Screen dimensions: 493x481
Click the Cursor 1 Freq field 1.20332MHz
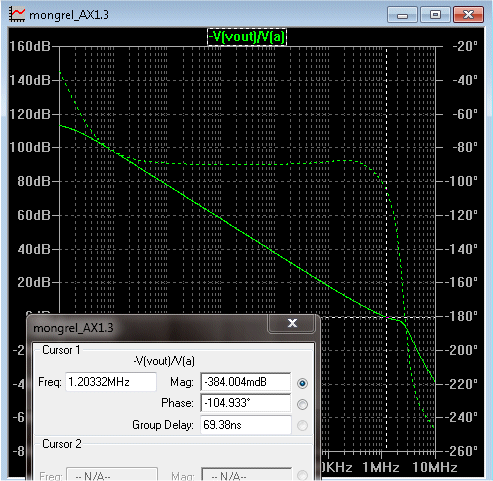coord(111,382)
